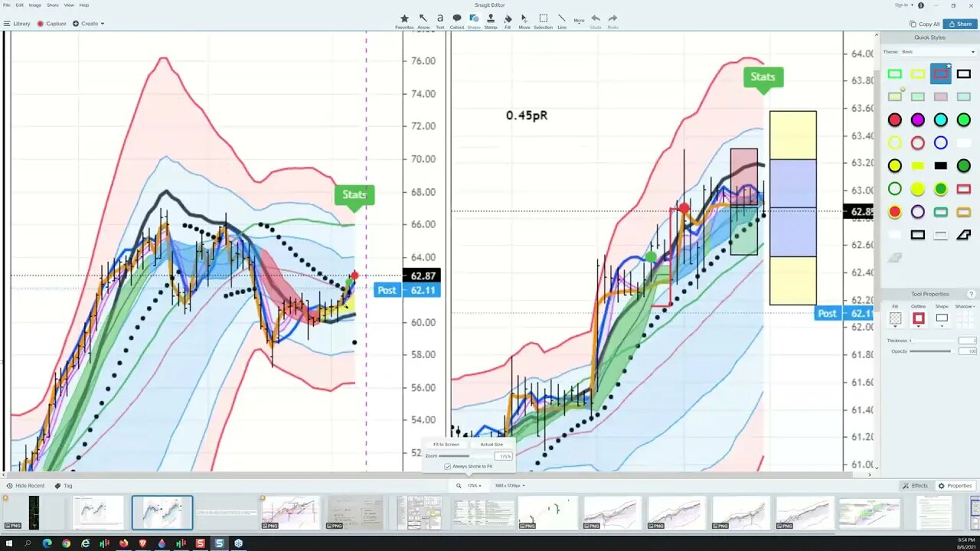Viewport: 980px width, 551px height.
Task: Toggle Always Shrink to Fit checkbox
Action: click(448, 466)
